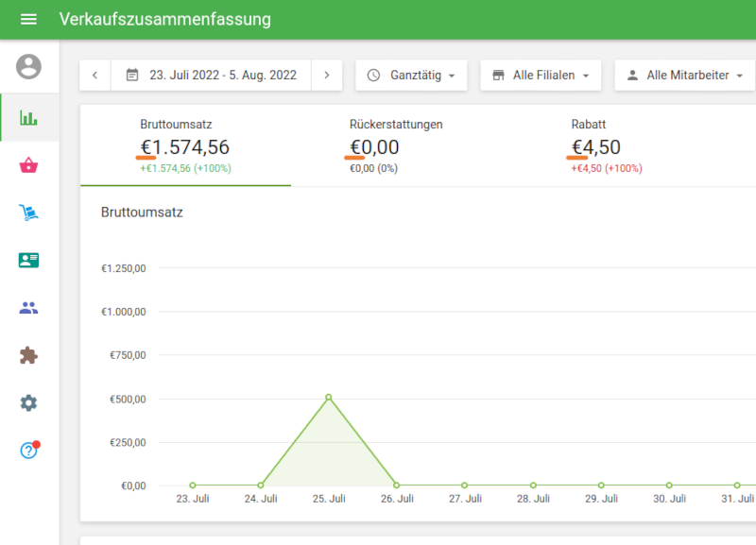Image resolution: width=756 pixels, height=545 pixels.
Task: Open the hamburger navigation menu
Action: [28, 20]
